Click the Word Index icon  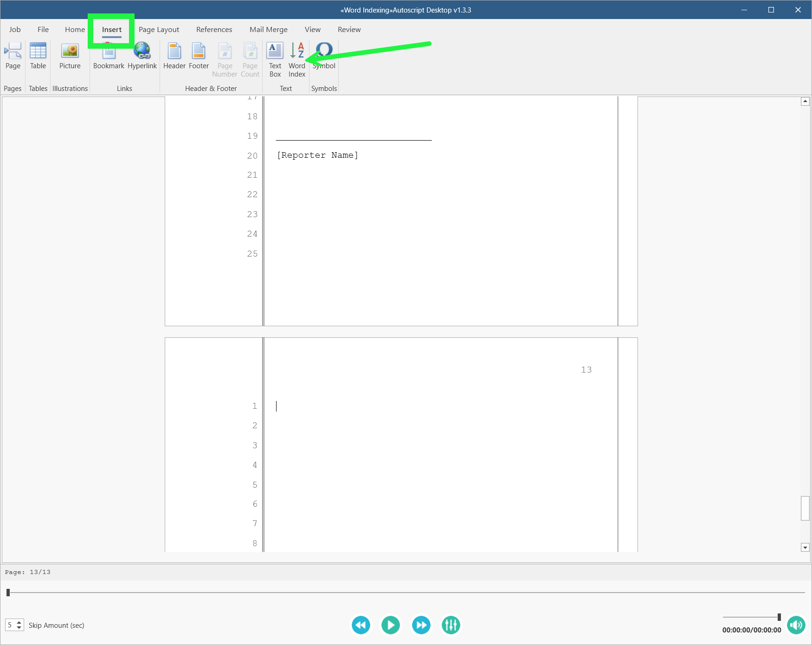296,59
